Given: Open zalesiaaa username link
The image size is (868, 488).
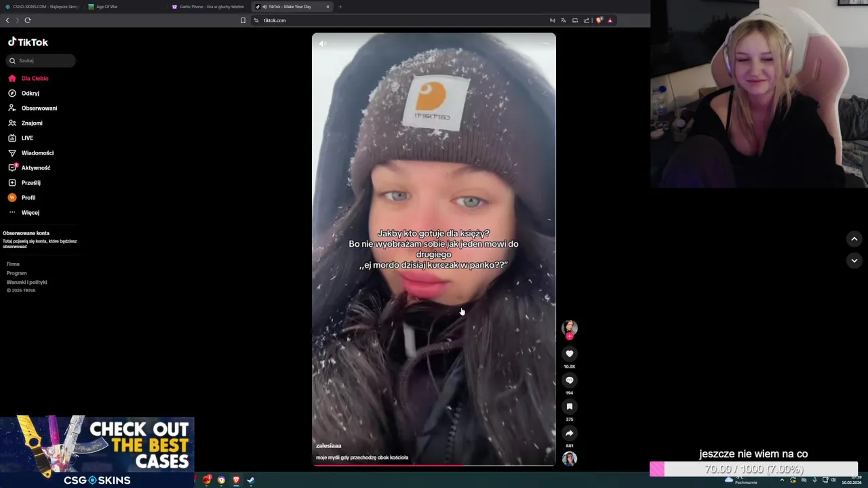Looking at the screenshot, I should pos(328,446).
